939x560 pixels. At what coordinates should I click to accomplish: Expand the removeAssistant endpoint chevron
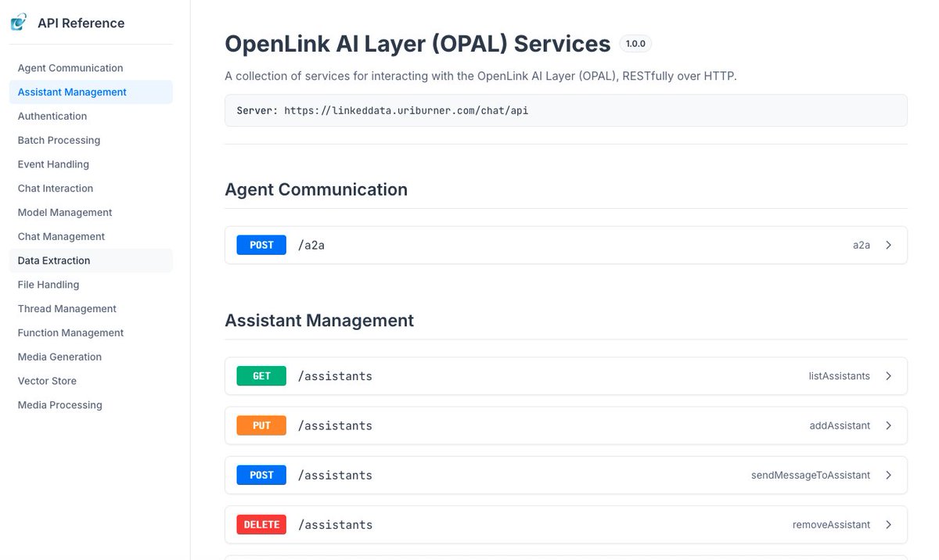[888, 524]
